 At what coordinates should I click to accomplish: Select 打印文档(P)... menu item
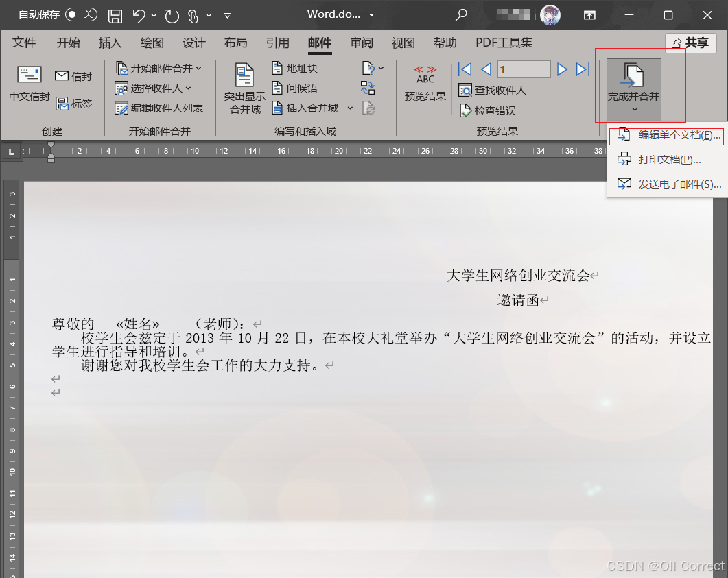(x=667, y=160)
